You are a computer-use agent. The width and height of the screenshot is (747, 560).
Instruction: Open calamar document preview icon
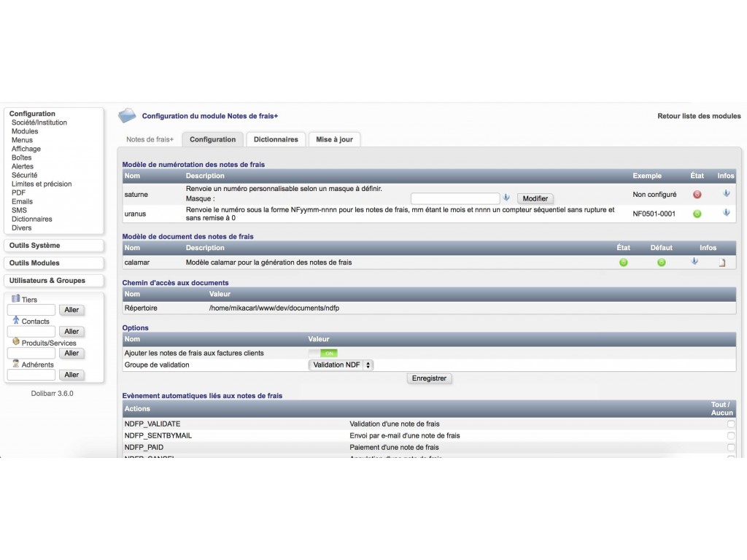point(722,262)
